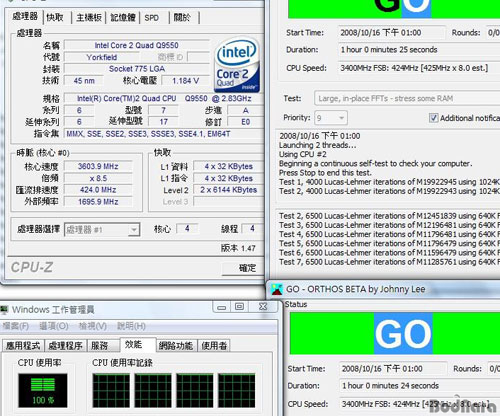
Task: Open the 檔案(F) menu in Task Manager
Action: (15, 326)
